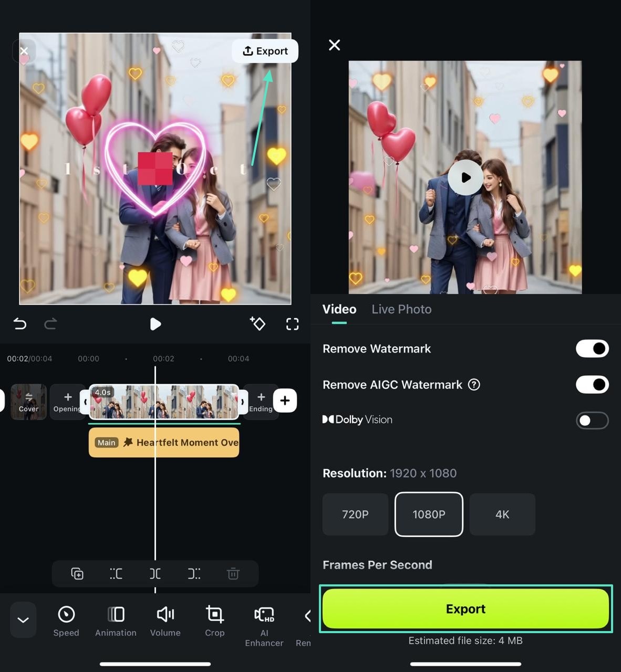Add an Ending clip

coord(261,402)
